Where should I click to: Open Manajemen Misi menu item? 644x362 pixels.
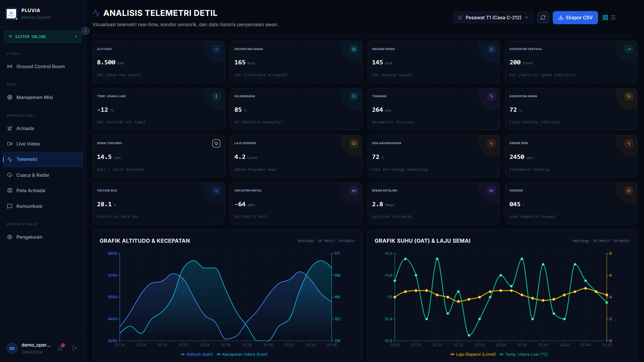tap(42, 97)
